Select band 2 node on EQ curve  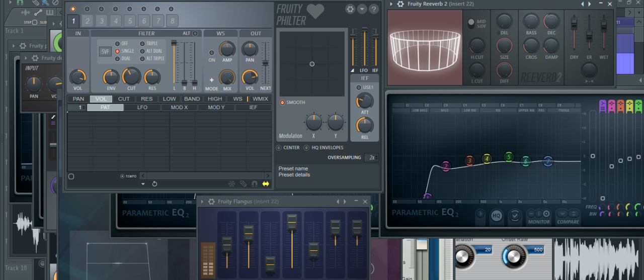point(445,166)
